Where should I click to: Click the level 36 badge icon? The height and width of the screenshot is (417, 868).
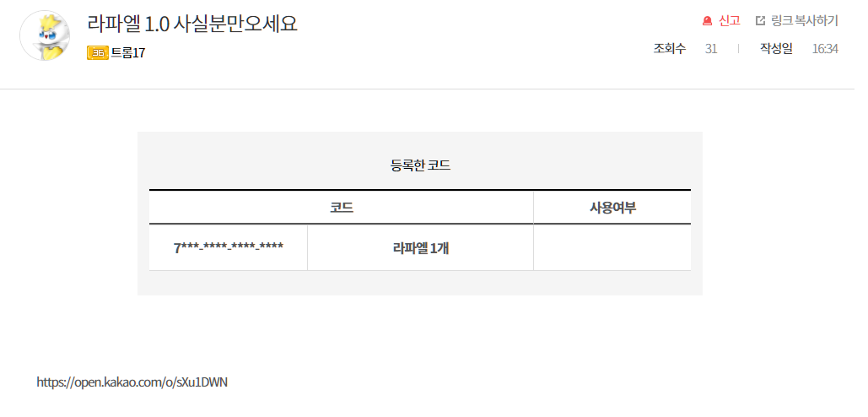click(97, 53)
